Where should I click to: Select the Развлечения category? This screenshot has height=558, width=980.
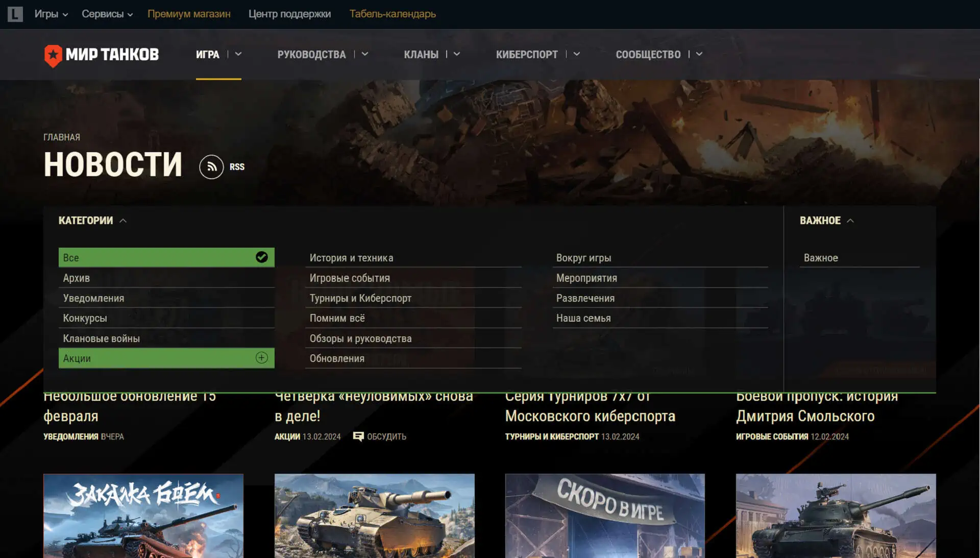(x=660, y=298)
